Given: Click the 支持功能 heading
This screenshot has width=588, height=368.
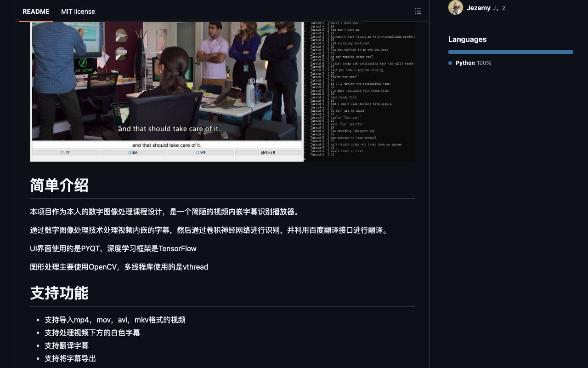Looking at the screenshot, I should (x=59, y=293).
